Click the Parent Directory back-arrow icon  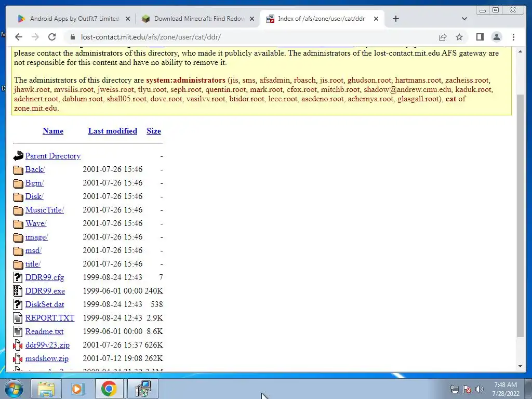(x=18, y=156)
